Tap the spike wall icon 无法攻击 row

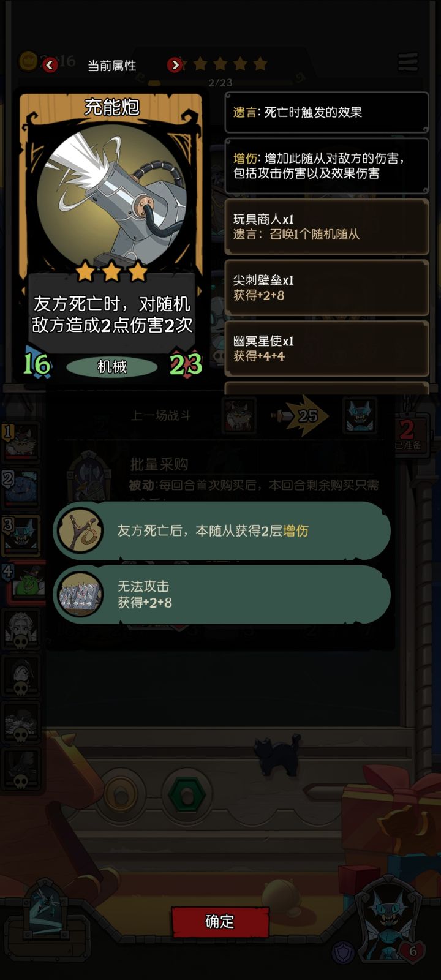(x=80, y=594)
